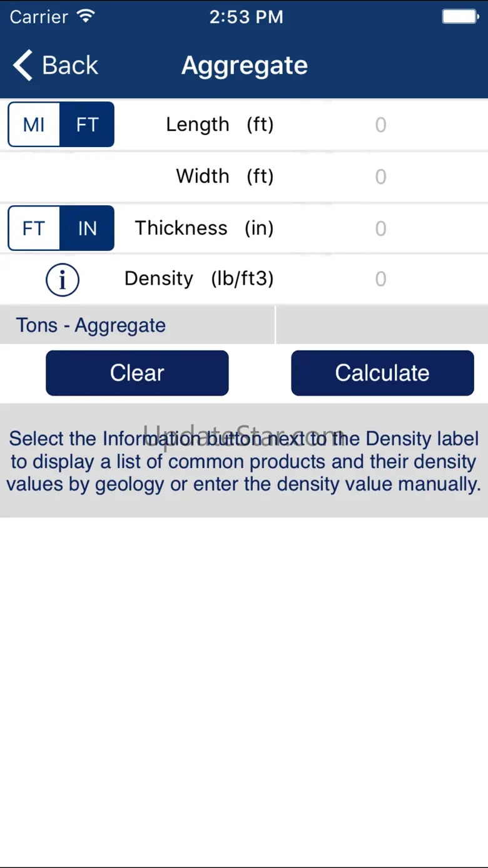Tap the back chevron arrow
Image resolution: width=488 pixels, height=868 pixels.
(x=23, y=66)
